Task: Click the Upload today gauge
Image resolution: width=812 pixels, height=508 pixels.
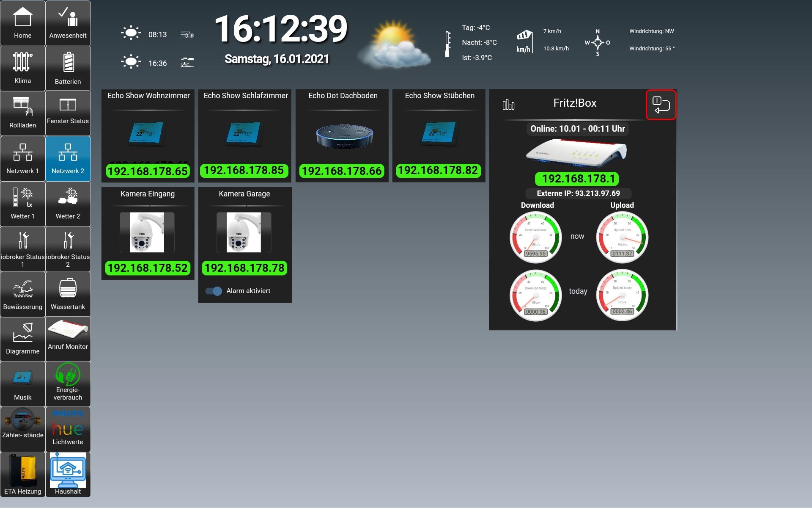Action: (x=622, y=295)
